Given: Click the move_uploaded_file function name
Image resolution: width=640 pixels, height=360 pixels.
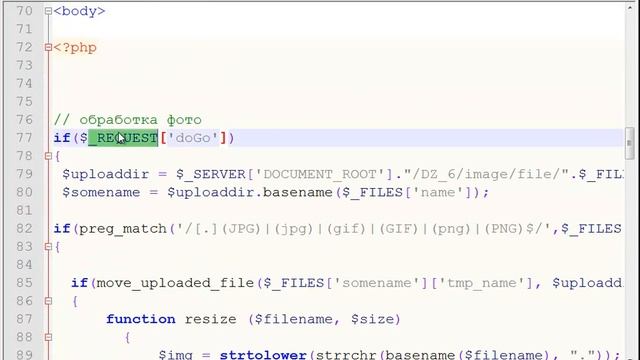Looking at the screenshot, I should tap(176, 283).
